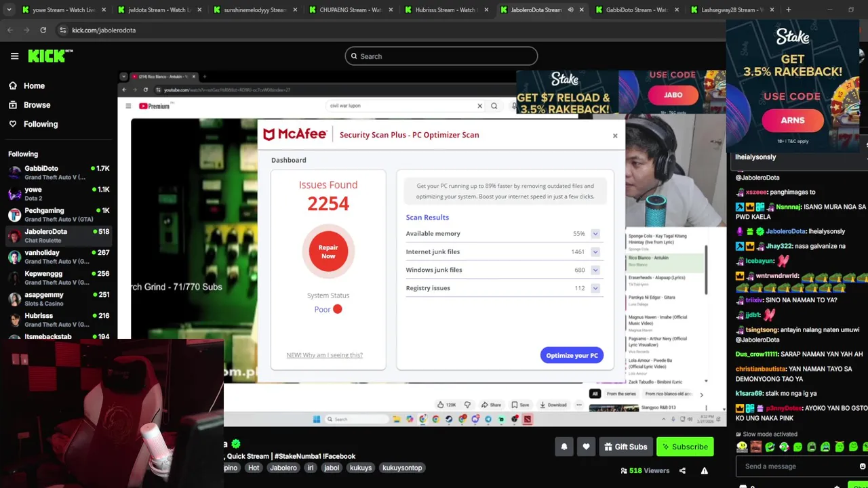Like the YouTube video (120K)
Viewport: 868px width, 488px height.
[446, 405]
